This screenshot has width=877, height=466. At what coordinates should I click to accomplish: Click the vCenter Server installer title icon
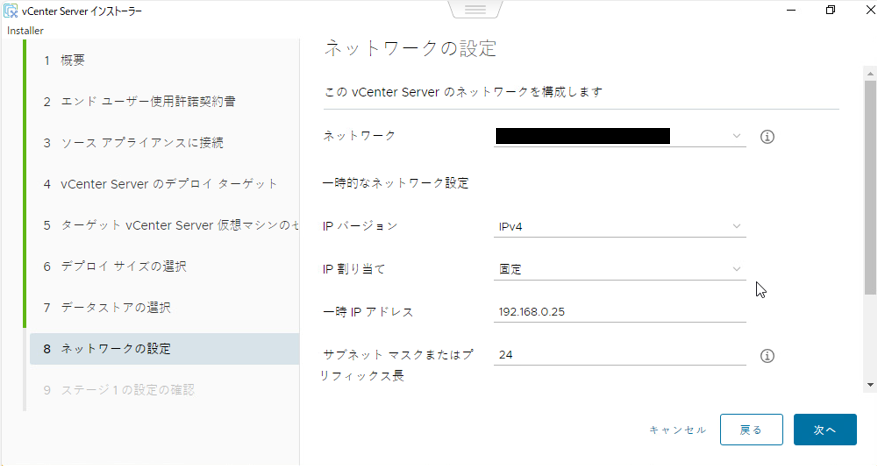coord(11,11)
